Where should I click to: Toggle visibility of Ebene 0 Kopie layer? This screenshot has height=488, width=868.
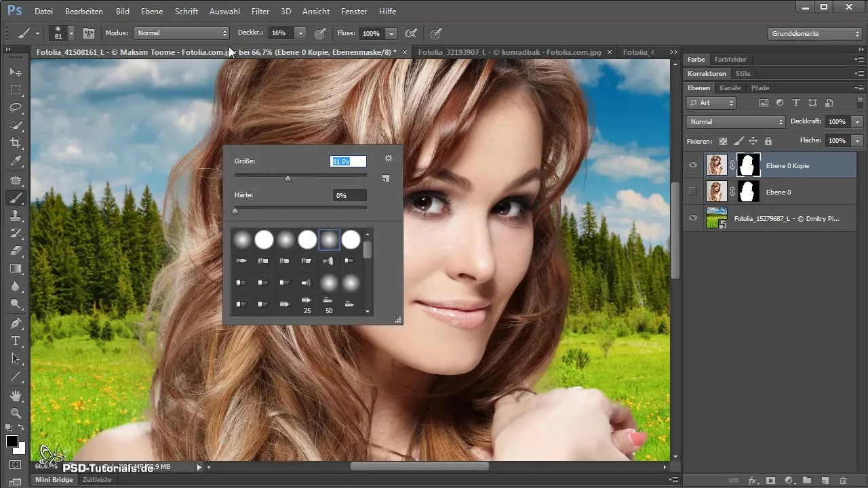click(x=692, y=165)
